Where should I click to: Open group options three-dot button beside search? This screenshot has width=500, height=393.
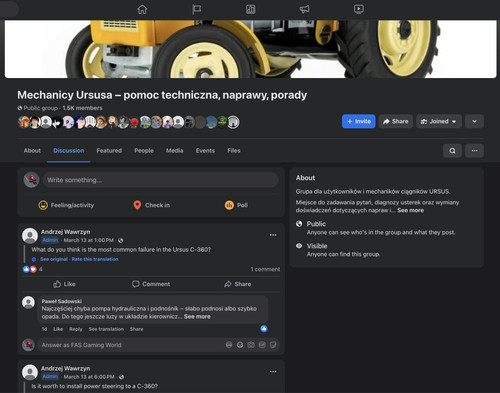coord(474,151)
